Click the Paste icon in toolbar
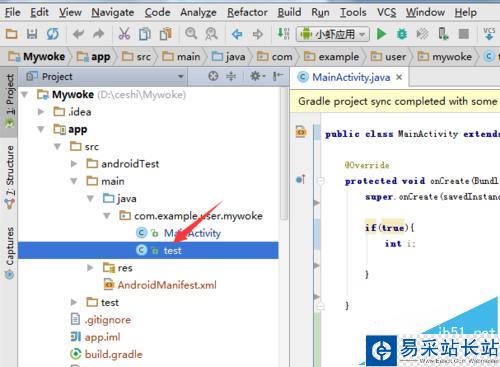The height and width of the screenshot is (367, 500). (x=166, y=34)
